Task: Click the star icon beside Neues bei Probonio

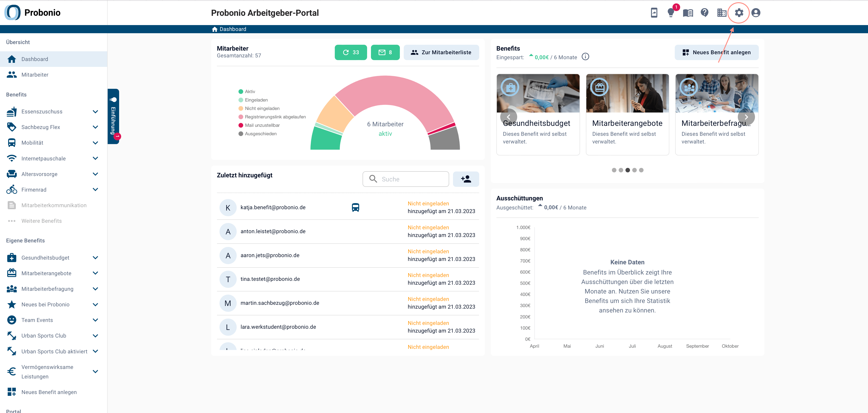Action: click(x=12, y=305)
